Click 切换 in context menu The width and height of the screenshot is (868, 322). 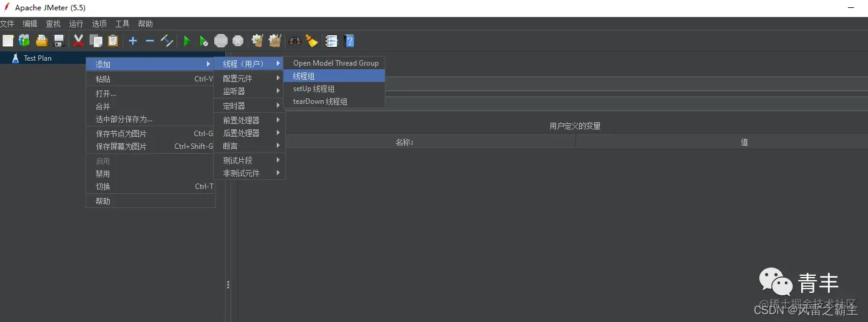pos(151,187)
